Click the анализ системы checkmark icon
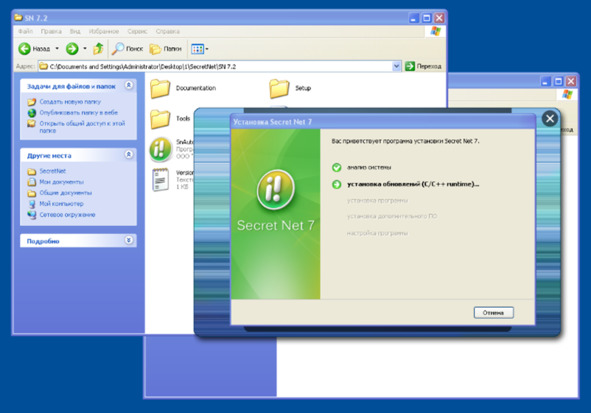 [x=337, y=167]
